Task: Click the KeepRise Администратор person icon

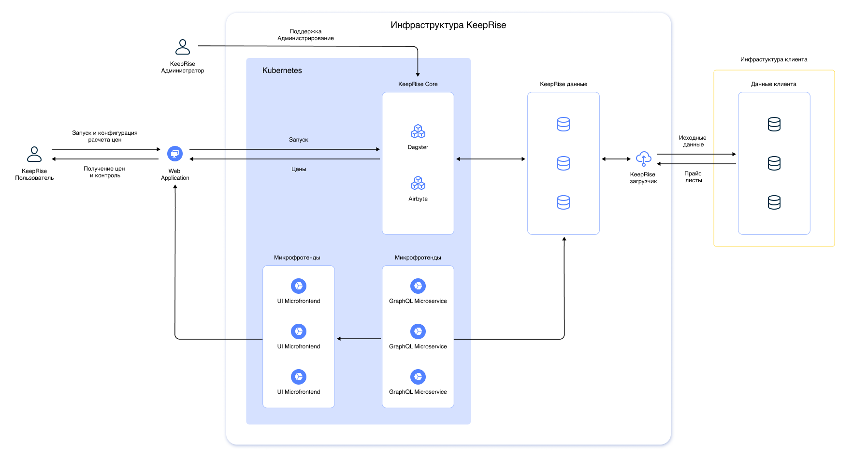Action: pyautogui.click(x=183, y=47)
